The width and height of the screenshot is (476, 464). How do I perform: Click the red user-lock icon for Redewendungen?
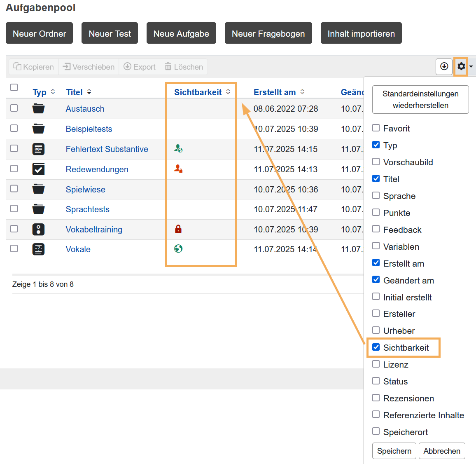coord(178,169)
